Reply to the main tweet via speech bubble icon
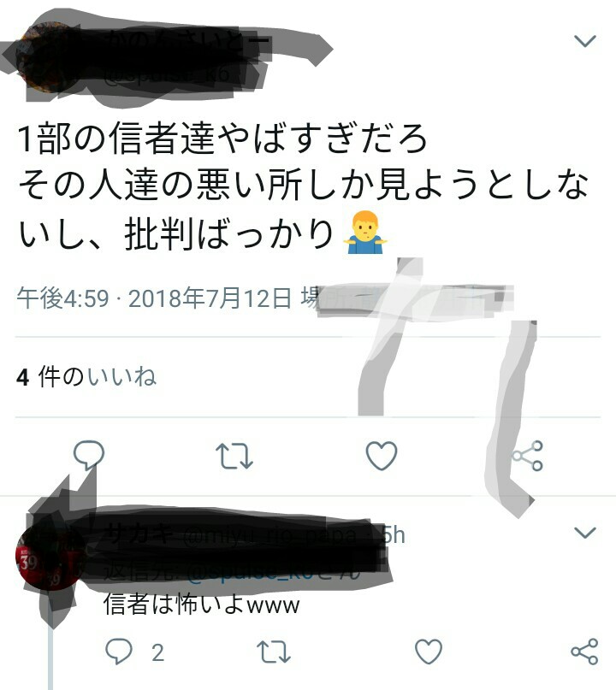616x690 pixels. pos(89,455)
